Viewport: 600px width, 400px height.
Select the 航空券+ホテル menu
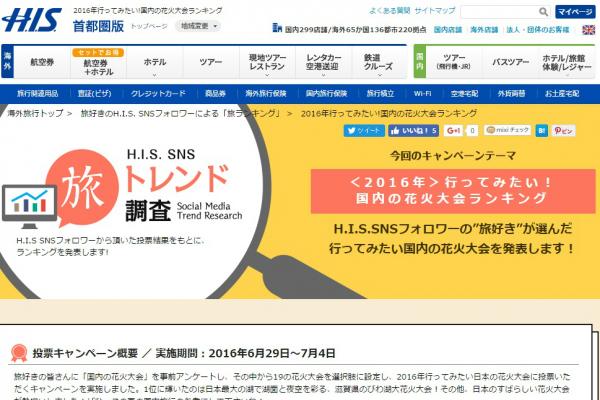coord(98,62)
